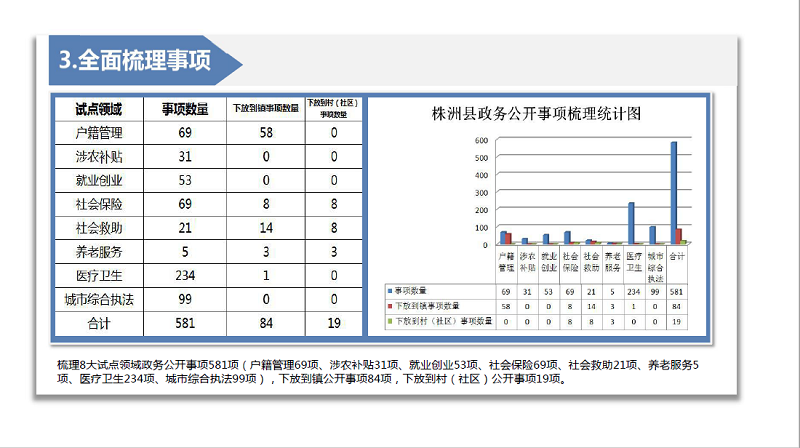The image size is (800, 448).
Task: Select the 3.全面梳理事项 title banner
Action: [x=135, y=60]
